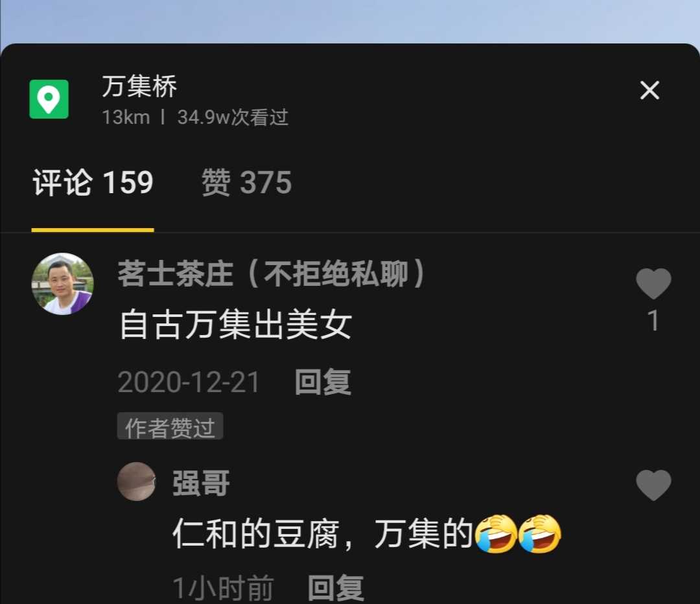Tap the green location pin icon

[x=49, y=99]
